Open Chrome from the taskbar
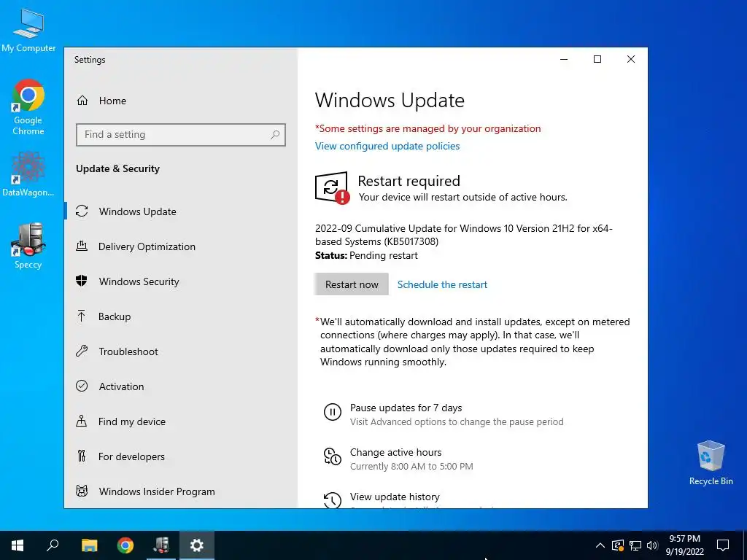Viewport: 747px width, 560px height. [125, 545]
